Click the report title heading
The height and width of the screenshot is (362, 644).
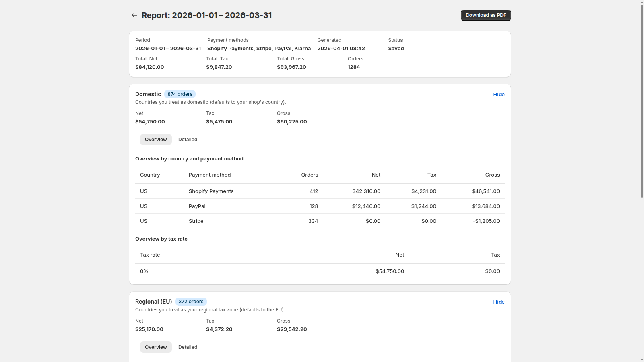206,15
